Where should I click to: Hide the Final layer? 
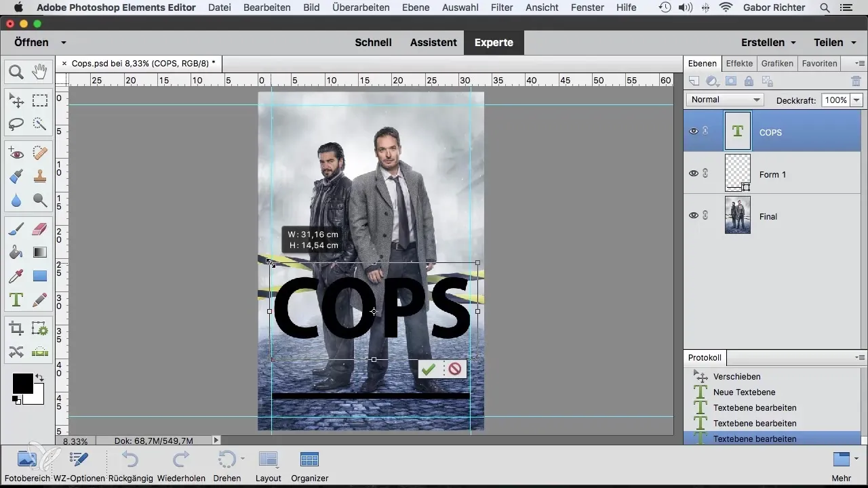point(694,216)
